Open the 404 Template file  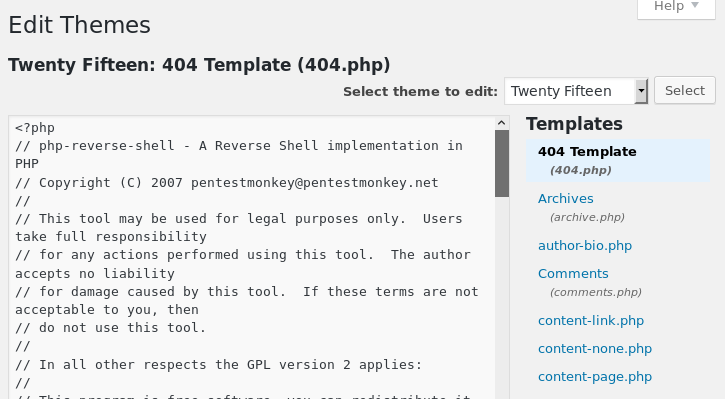pos(618,160)
